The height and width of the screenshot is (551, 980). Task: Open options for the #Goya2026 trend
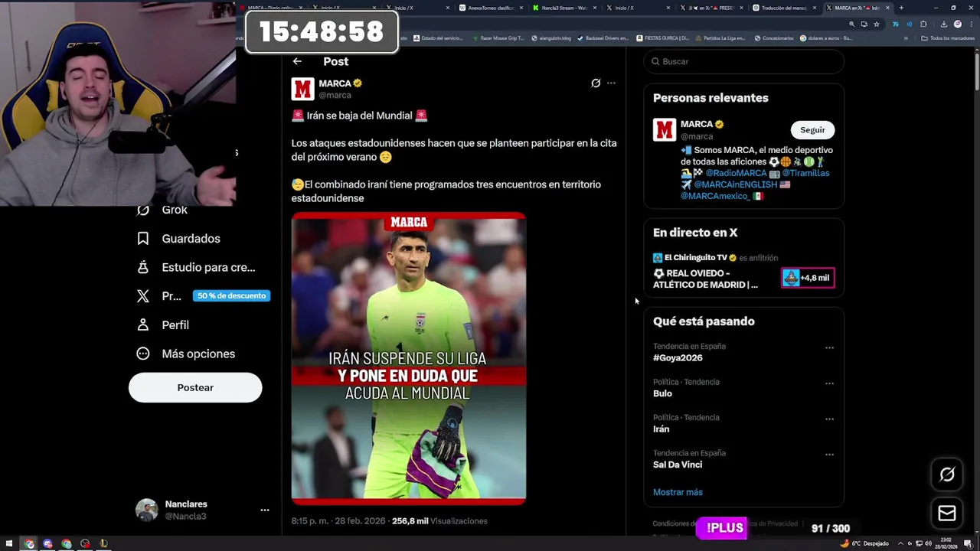point(829,347)
